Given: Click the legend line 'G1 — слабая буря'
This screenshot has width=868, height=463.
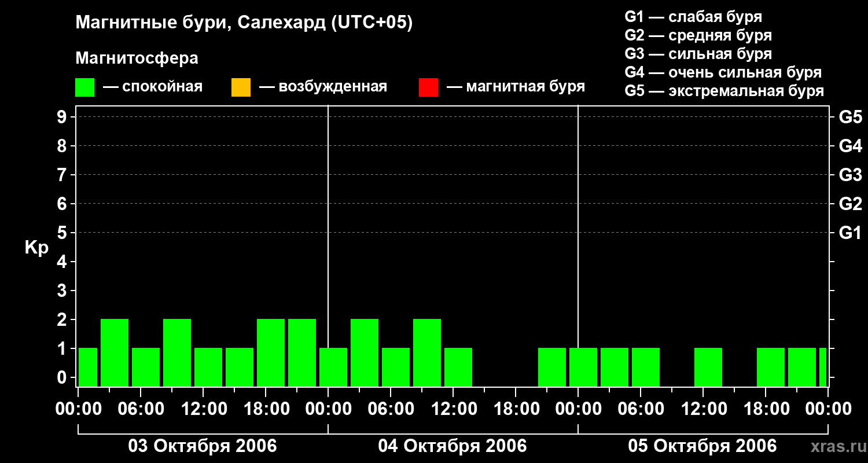Looking at the screenshot, I should tap(693, 17).
